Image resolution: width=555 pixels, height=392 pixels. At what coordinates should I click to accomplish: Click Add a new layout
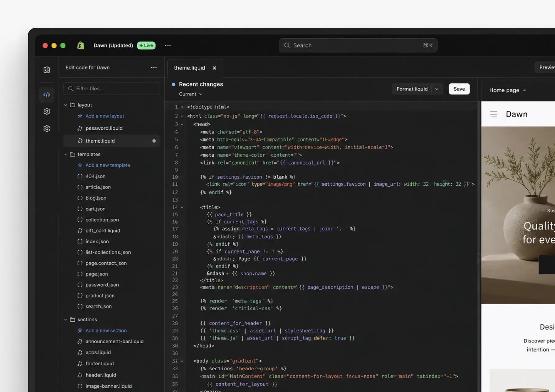pyautogui.click(x=105, y=116)
